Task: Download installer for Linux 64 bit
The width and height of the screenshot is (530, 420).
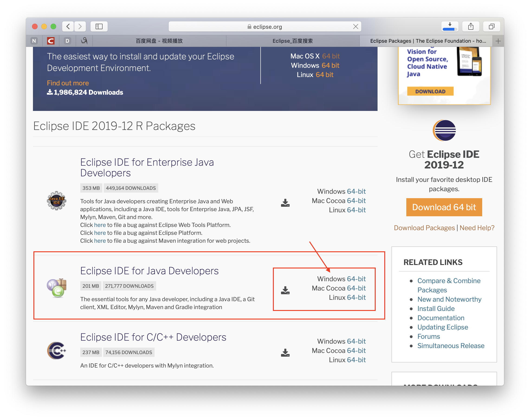Action: pos(324,75)
